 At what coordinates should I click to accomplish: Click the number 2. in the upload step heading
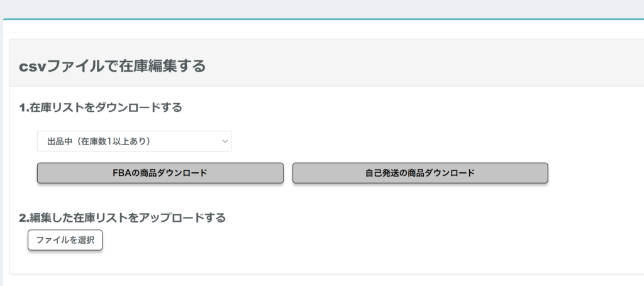pos(24,218)
